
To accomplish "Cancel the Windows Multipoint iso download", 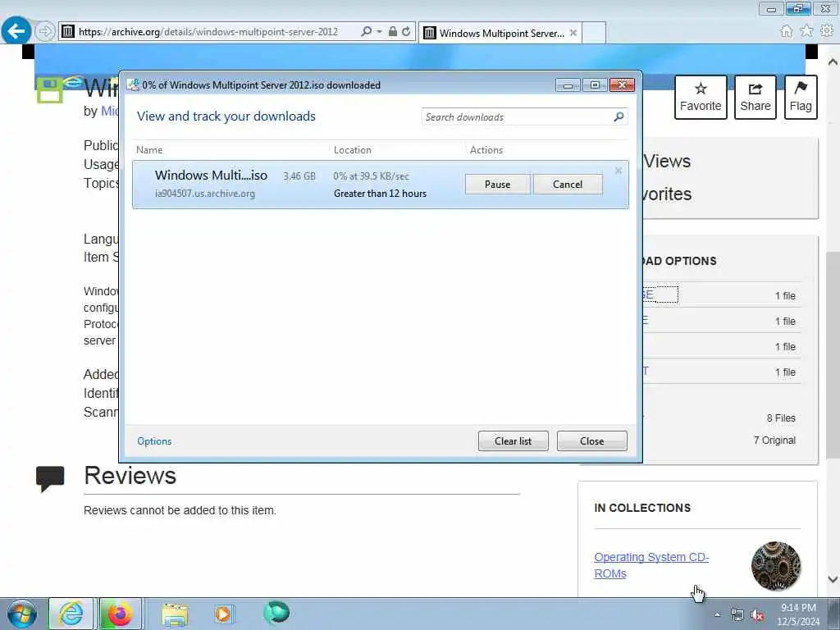I will [568, 185].
